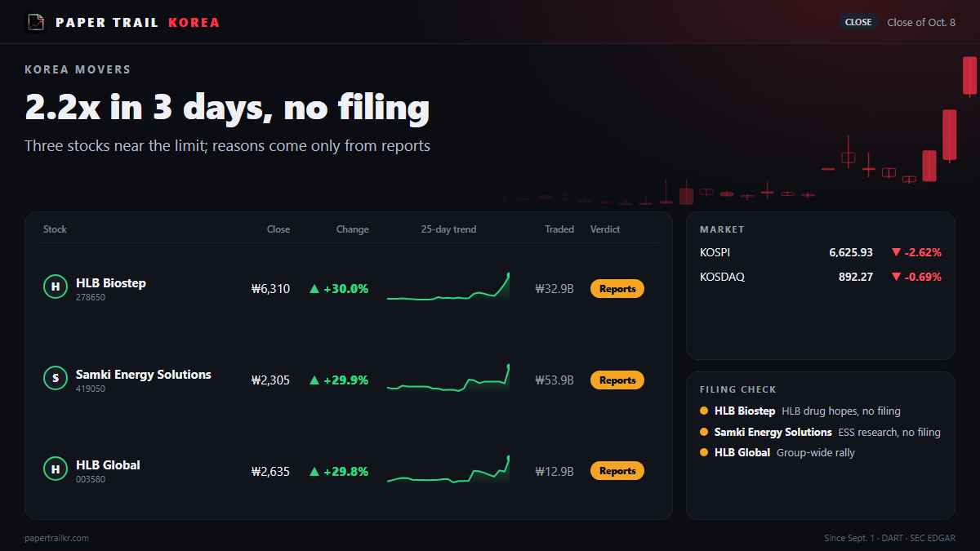The height and width of the screenshot is (551, 980).
Task: Click the 'Group-wide rally' note
Action: 816,452
